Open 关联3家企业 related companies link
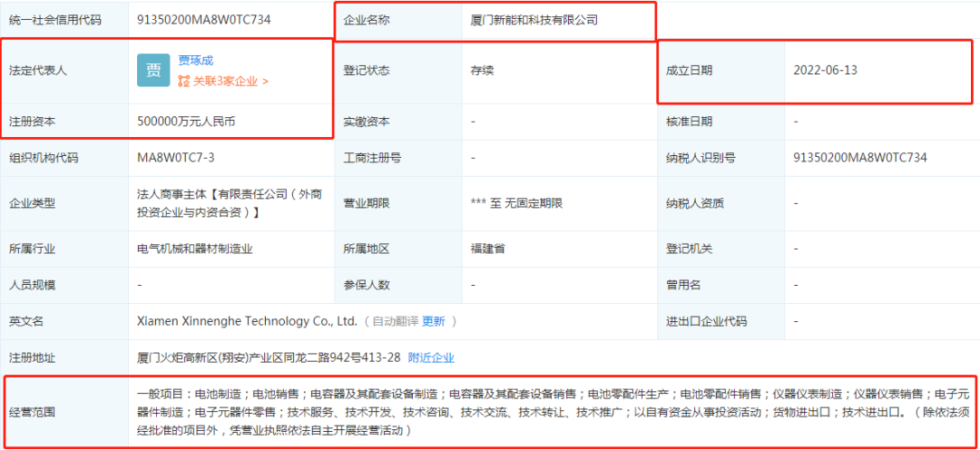This screenshot has width=980, height=450. [x=230, y=82]
